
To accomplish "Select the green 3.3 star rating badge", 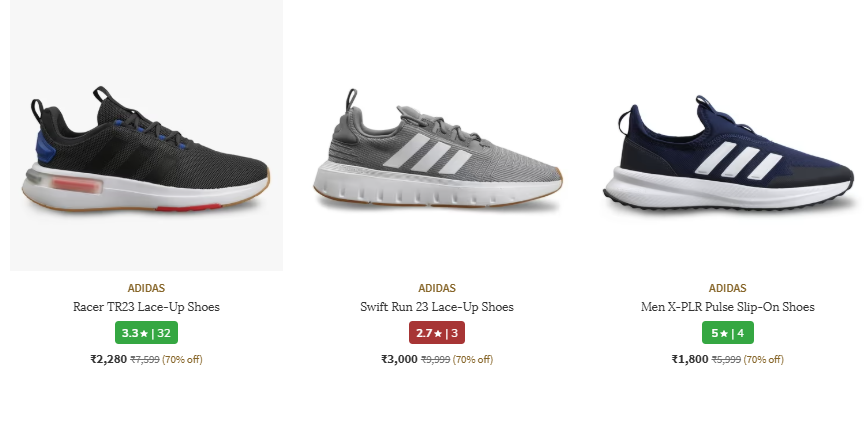I will pos(146,333).
